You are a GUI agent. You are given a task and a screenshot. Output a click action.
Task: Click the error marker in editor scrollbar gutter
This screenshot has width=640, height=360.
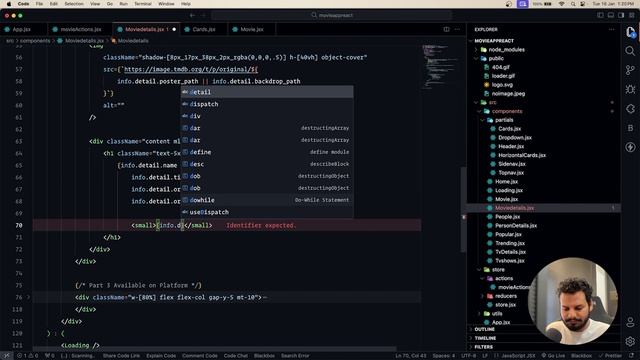coord(464,217)
